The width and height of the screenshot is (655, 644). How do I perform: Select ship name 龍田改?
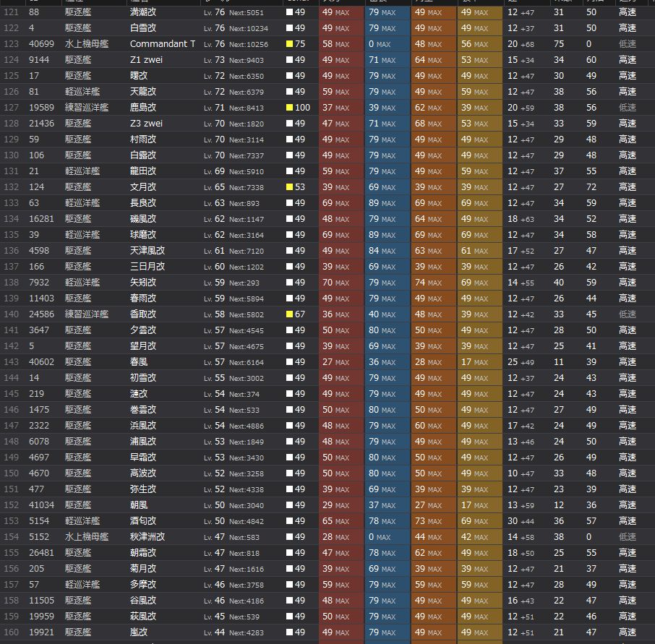click(x=143, y=171)
